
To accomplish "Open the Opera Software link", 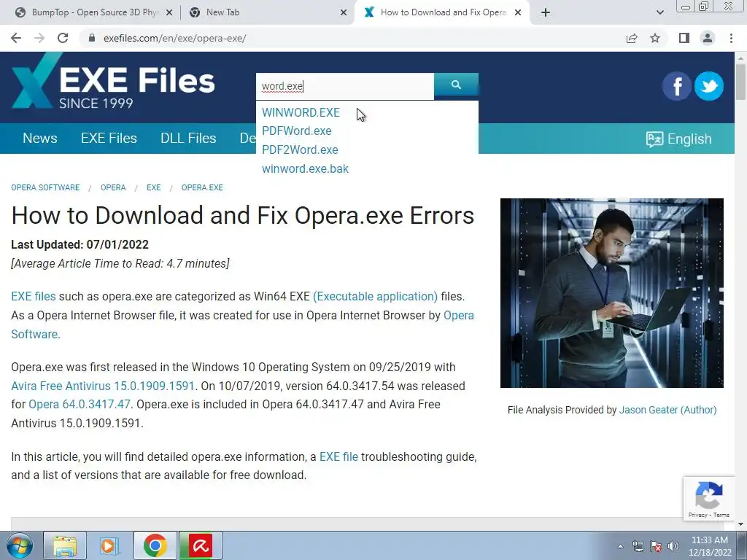I will point(459,315).
